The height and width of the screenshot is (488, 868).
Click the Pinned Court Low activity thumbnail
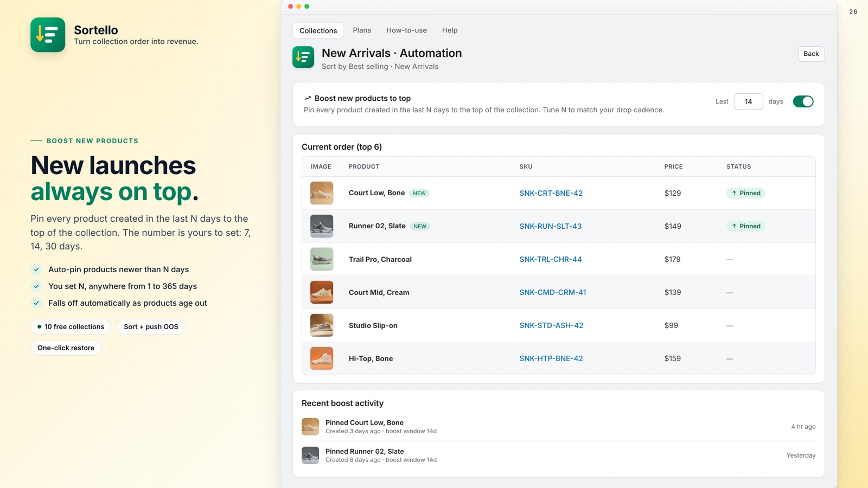click(x=310, y=427)
